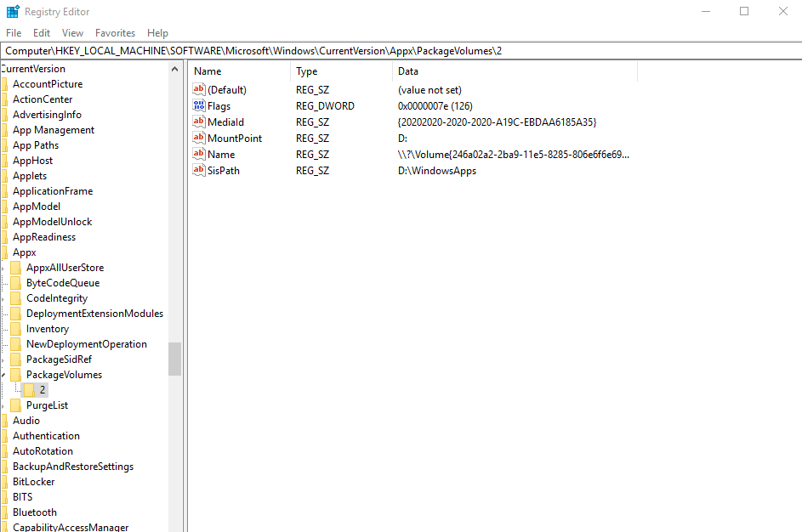Select the BitLocker folder icon

click(4, 482)
